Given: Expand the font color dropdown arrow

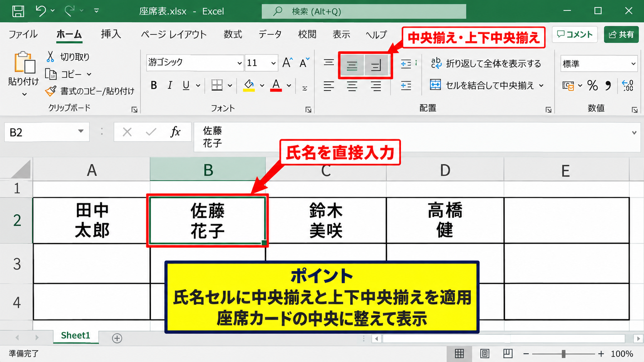Looking at the screenshot, I should tap(289, 85).
